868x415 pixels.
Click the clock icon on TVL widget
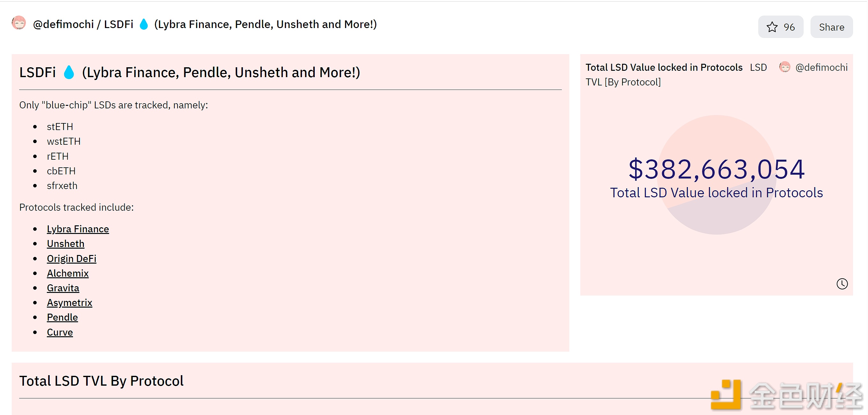click(x=842, y=284)
